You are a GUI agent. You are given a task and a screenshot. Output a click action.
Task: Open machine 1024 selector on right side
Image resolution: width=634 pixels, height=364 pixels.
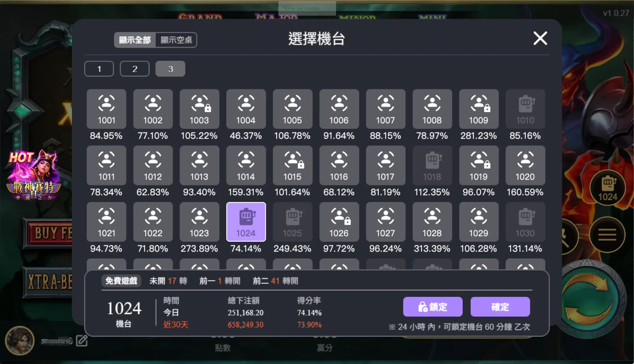pos(608,188)
